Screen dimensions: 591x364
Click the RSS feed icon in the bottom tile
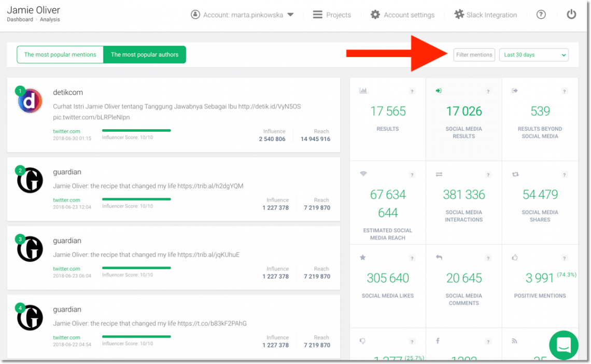[514, 341]
